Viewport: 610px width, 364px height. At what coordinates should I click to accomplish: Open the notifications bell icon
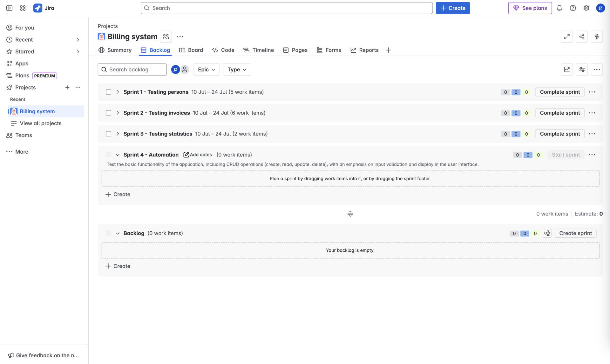(559, 8)
